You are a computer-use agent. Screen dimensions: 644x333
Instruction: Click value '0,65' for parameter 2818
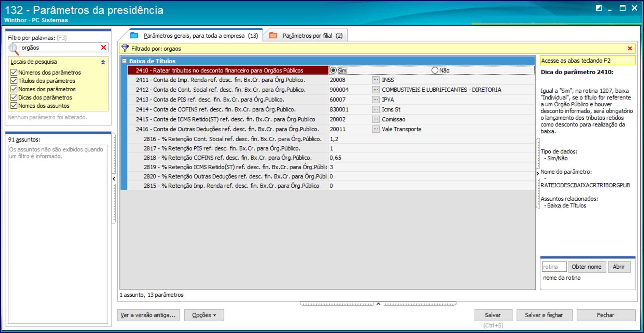tap(431, 157)
